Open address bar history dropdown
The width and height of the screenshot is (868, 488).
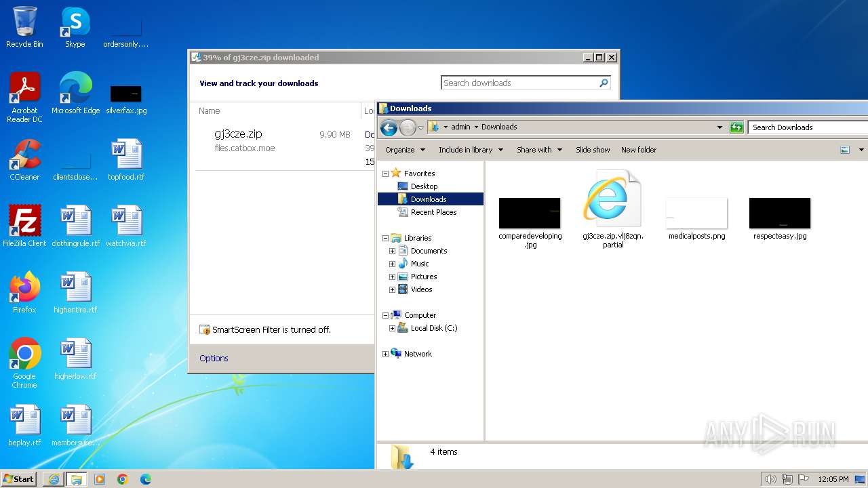719,127
